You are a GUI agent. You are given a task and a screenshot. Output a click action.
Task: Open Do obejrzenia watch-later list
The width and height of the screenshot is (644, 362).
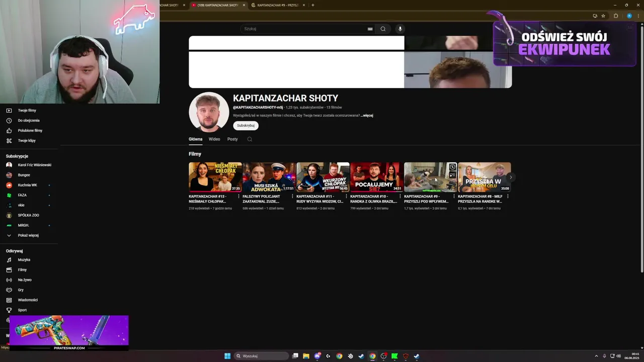[x=28, y=120]
